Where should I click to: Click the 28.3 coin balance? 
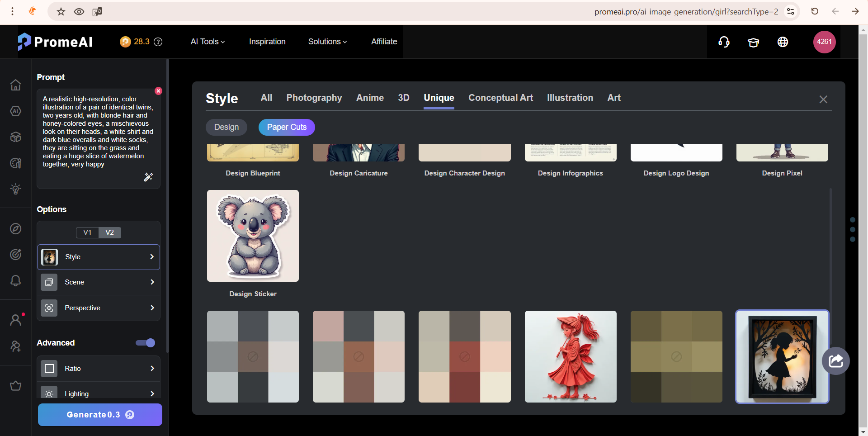point(135,42)
